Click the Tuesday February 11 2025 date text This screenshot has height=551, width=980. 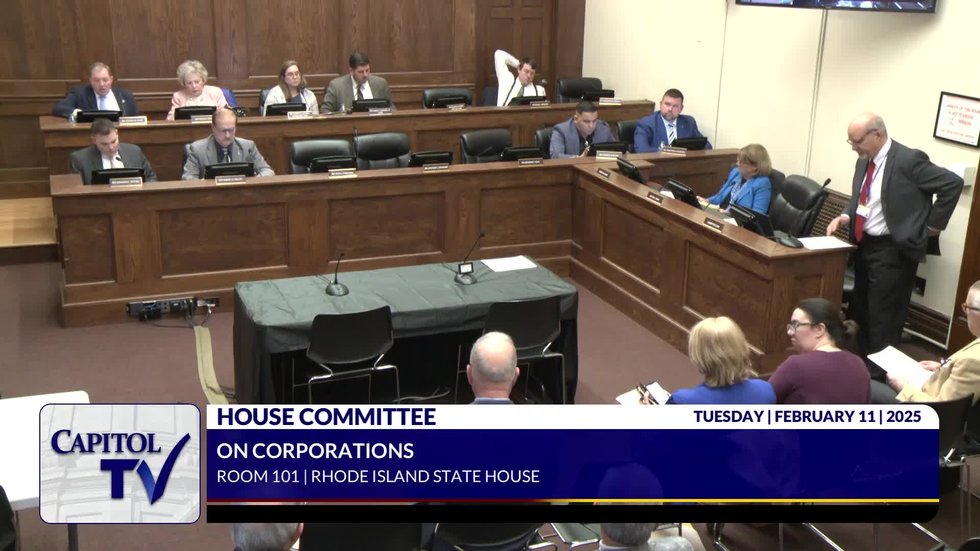point(807,416)
